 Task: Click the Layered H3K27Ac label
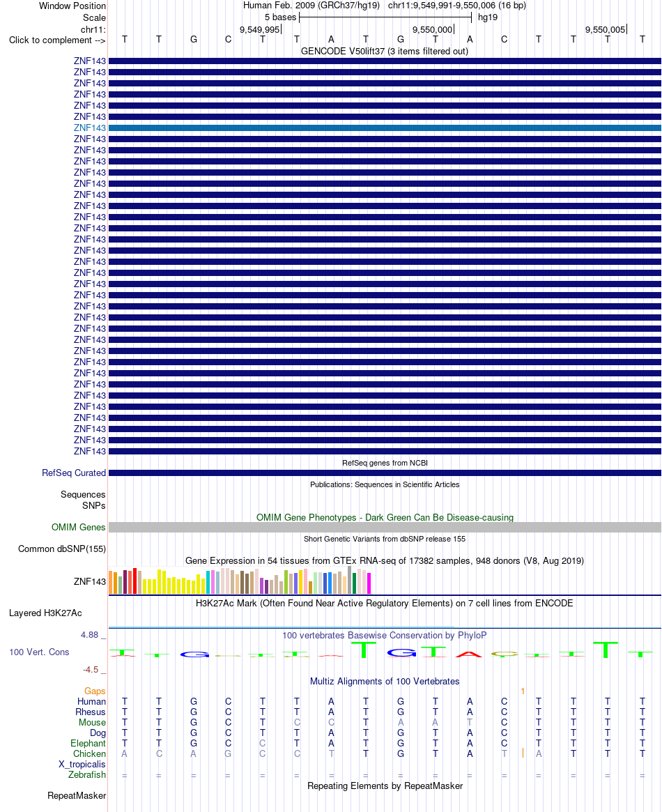[45, 613]
